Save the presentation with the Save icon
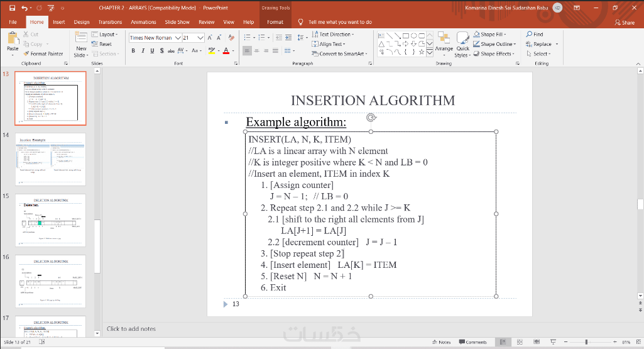This screenshot has width=644, height=349. pos(12,8)
